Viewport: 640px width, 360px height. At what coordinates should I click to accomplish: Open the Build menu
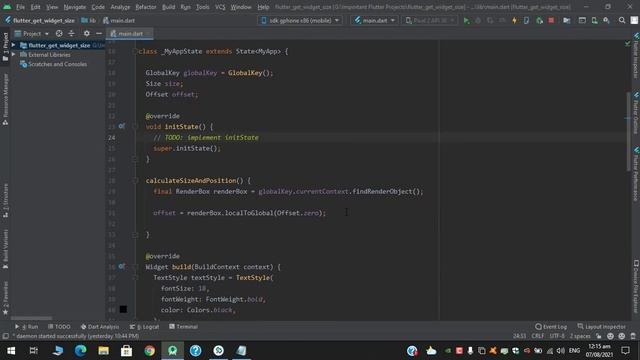click(168, 7)
